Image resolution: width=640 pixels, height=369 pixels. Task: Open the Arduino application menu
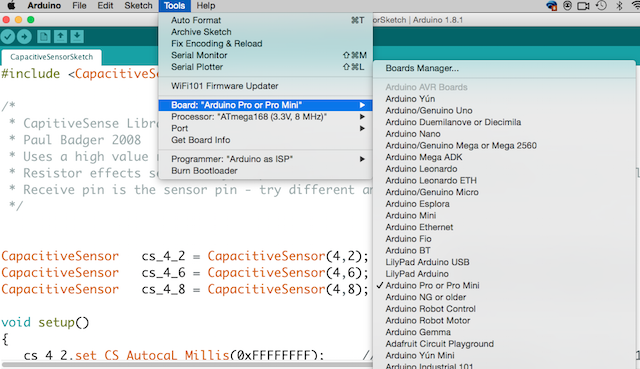click(x=44, y=6)
